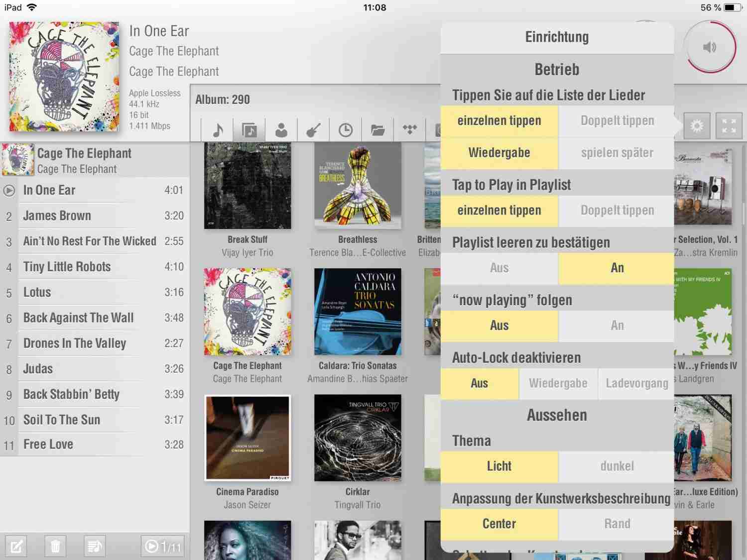The height and width of the screenshot is (560, 747).
Task: Play Back Stabbin' Betty
Action: click(x=95, y=395)
